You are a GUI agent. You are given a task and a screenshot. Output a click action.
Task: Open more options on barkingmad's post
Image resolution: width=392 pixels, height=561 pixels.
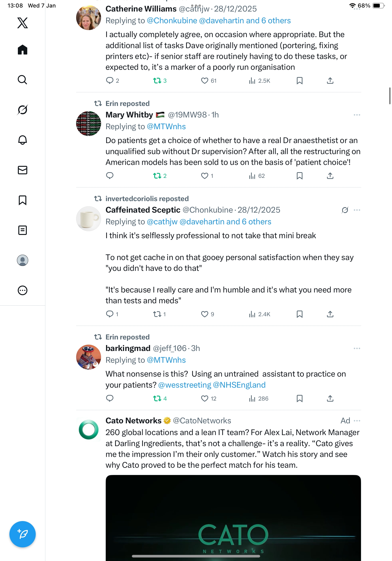357,348
